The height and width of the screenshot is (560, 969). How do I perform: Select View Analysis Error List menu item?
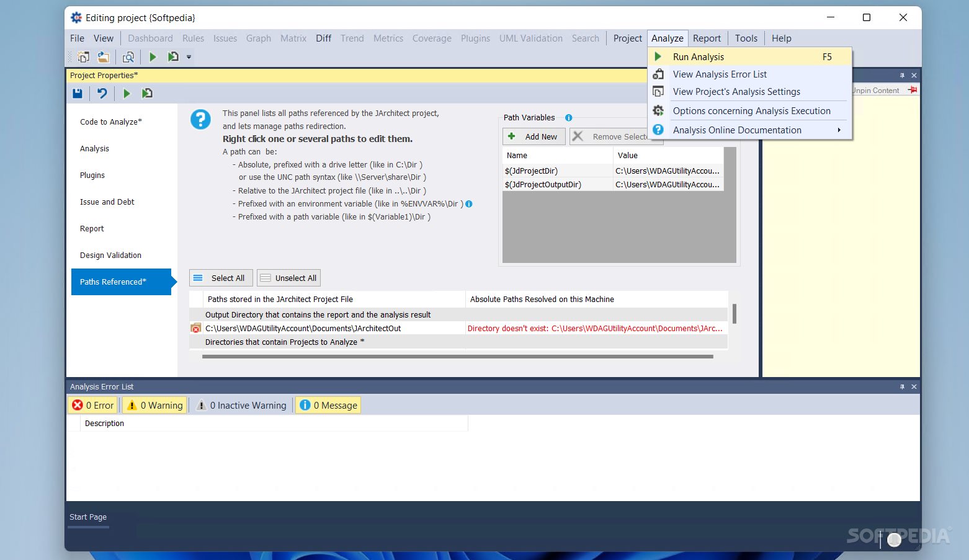pyautogui.click(x=749, y=74)
